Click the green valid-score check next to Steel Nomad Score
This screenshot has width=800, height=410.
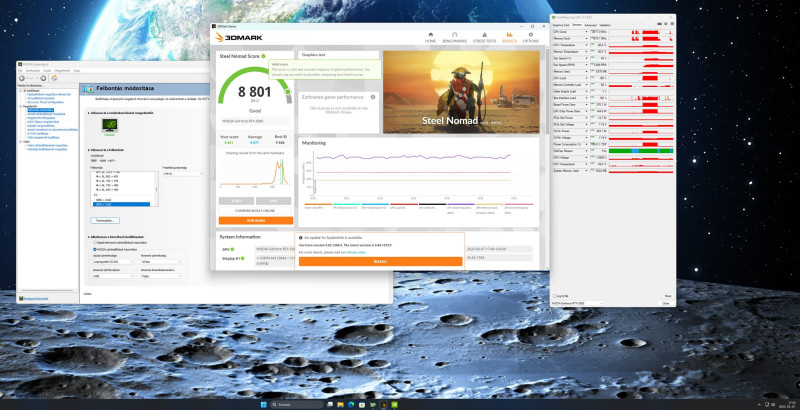click(x=263, y=56)
